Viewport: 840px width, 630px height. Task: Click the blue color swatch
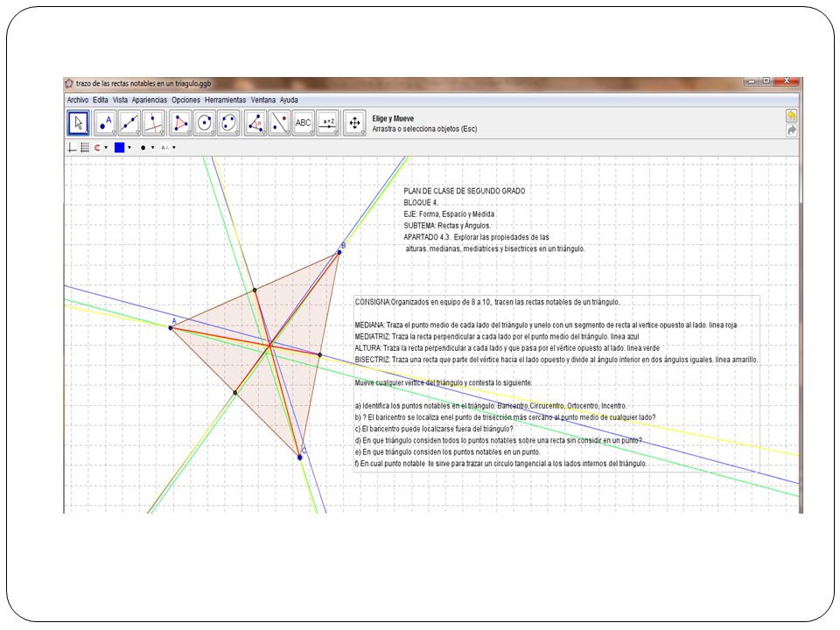120,147
